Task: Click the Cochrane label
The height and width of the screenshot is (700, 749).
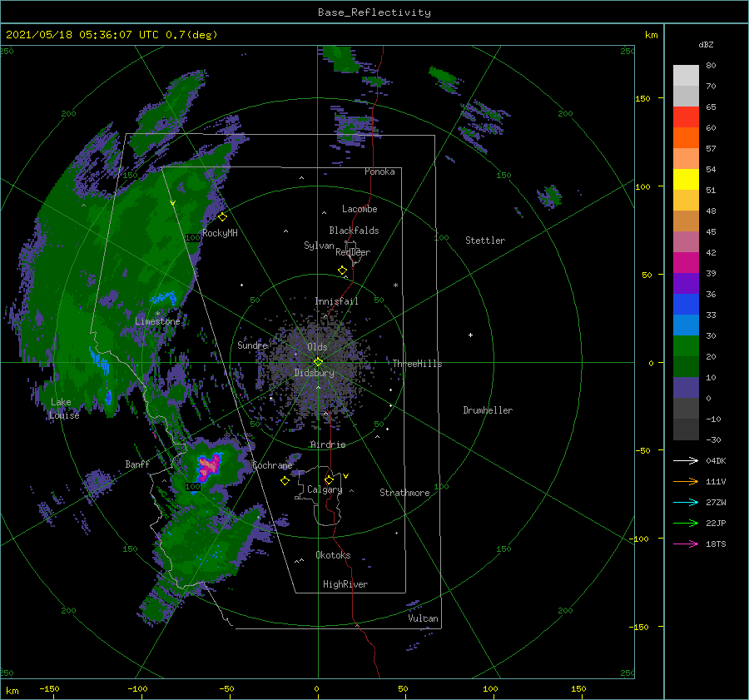Action: (x=272, y=465)
